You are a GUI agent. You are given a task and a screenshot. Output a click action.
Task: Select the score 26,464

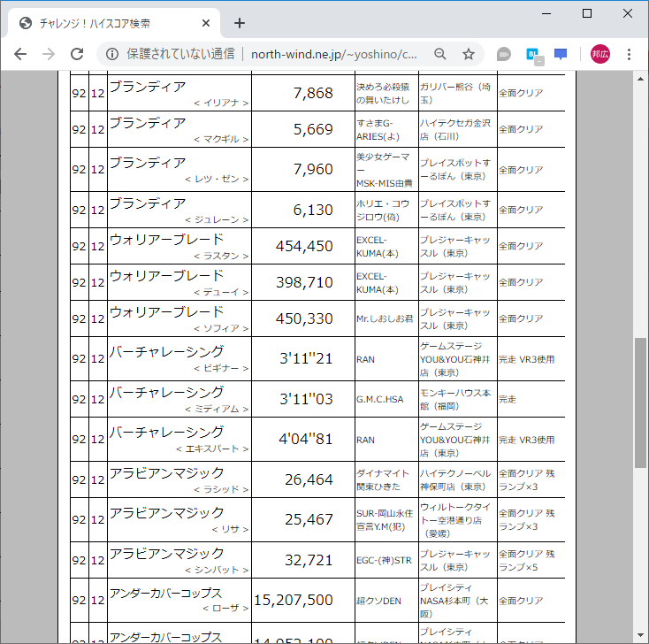pyautogui.click(x=309, y=479)
